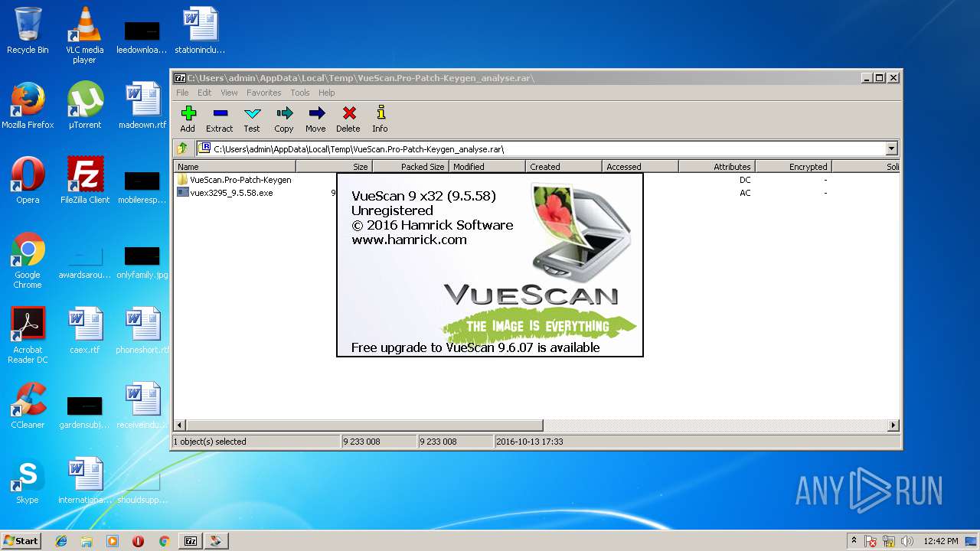Click the Chrome icon in the taskbar

pos(164,541)
